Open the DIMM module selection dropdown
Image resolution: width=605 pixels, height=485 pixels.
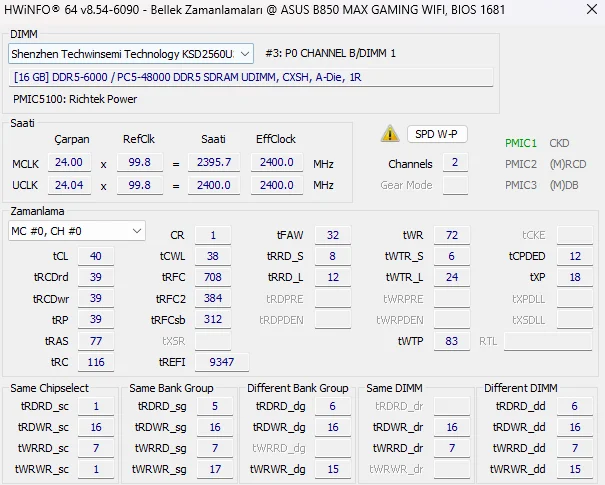(131, 54)
